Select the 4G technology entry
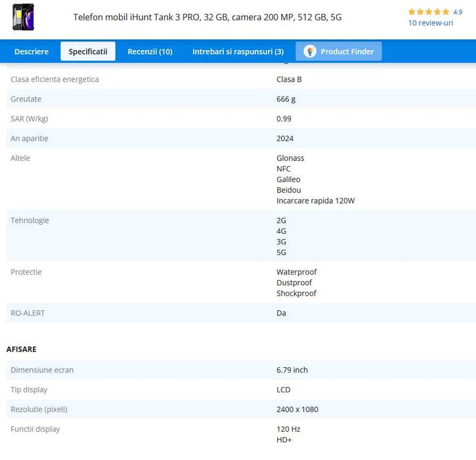This screenshot has height=460, width=476. [281, 231]
